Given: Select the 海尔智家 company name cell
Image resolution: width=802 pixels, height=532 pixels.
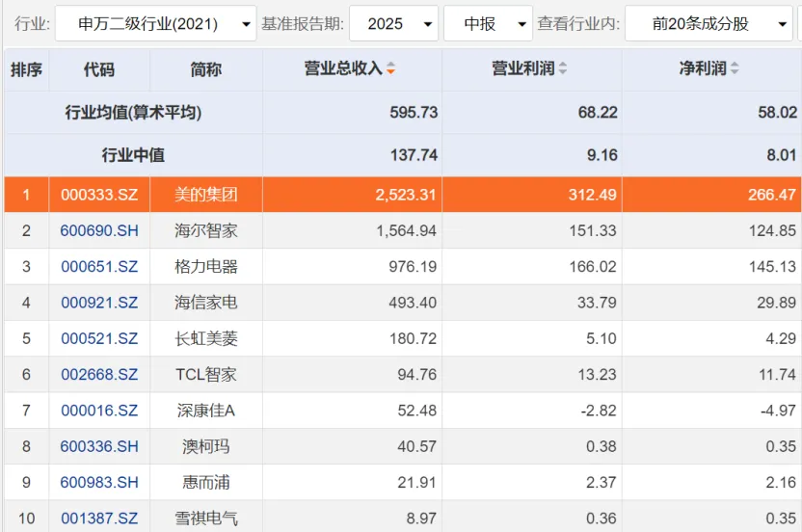Looking at the screenshot, I should (205, 230).
